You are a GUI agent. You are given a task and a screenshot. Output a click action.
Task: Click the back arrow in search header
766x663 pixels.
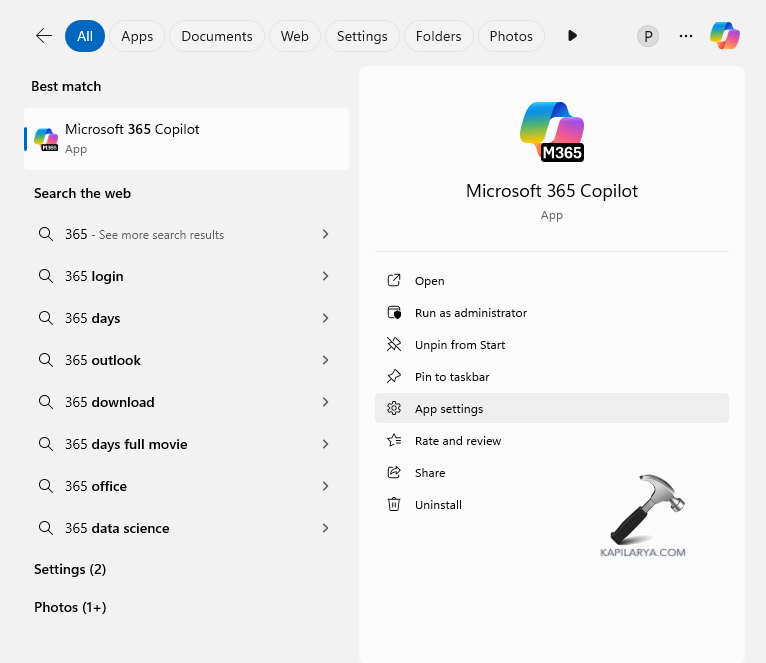tap(43, 36)
